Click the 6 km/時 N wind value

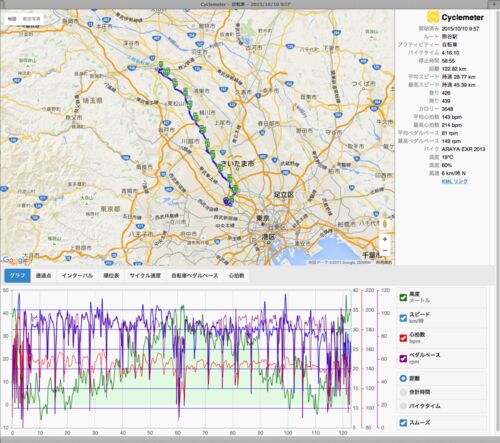[454, 173]
